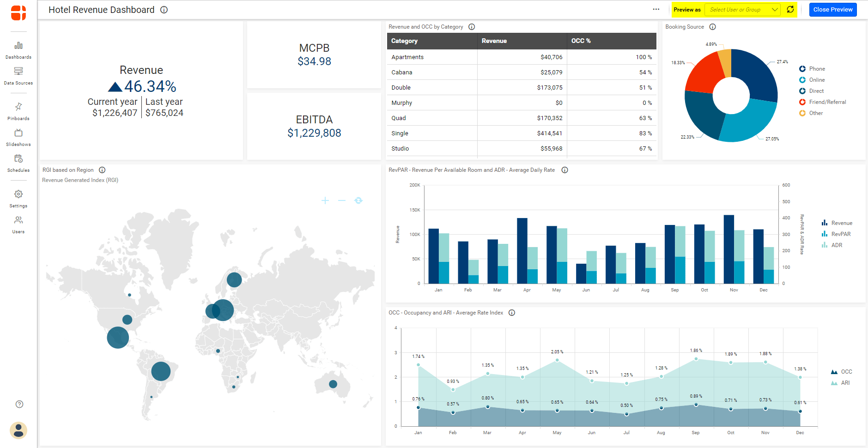Toggle Friend/Referral legend entry
Image resolution: width=868 pixels, height=448 pixels.
(x=827, y=102)
